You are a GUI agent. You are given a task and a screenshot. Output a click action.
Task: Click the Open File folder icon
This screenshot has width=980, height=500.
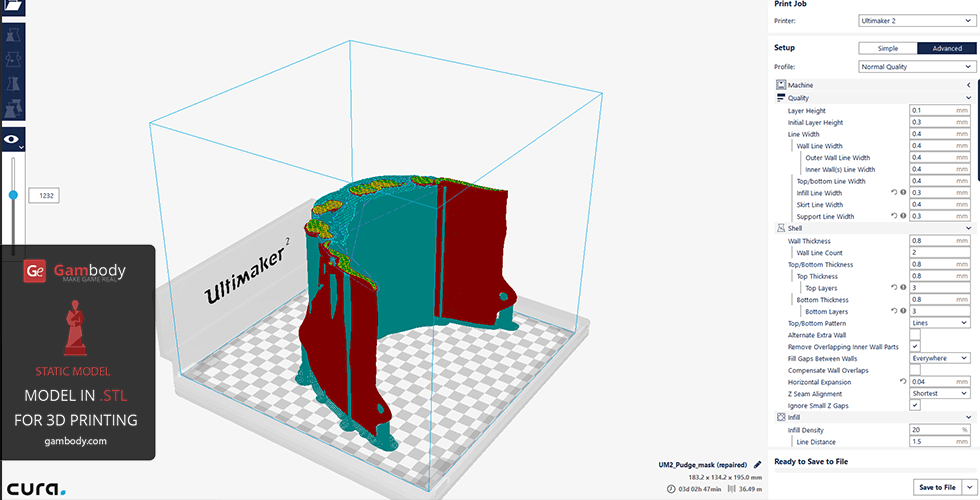point(14,6)
